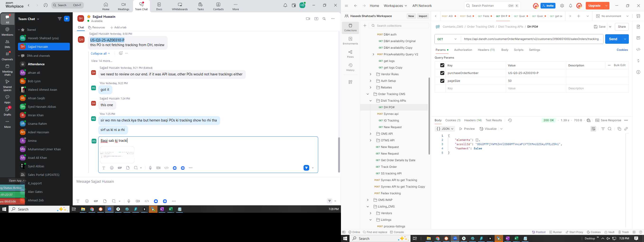Open the Send button dropdown arrow
The height and width of the screenshot is (242, 644).
[625, 39]
